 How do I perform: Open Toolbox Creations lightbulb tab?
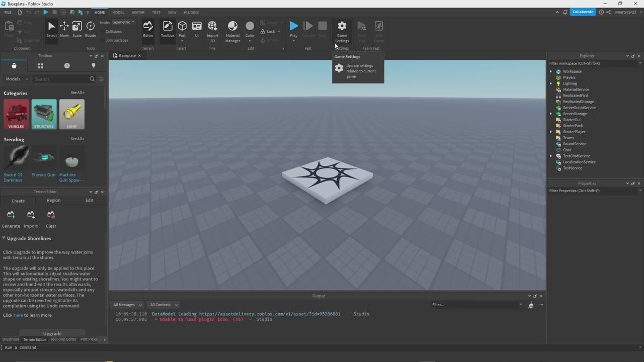(x=93, y=66)
